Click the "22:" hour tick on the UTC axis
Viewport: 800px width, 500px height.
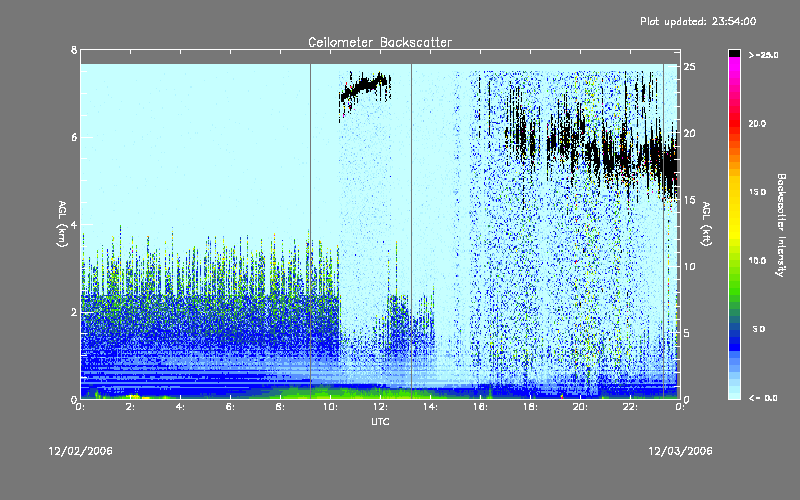pos(631,407)
